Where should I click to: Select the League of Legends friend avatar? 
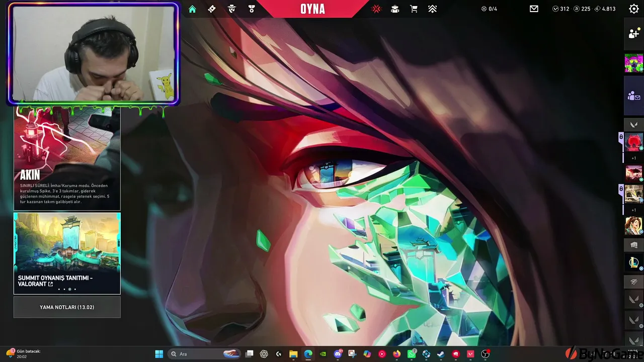point(634,262)
